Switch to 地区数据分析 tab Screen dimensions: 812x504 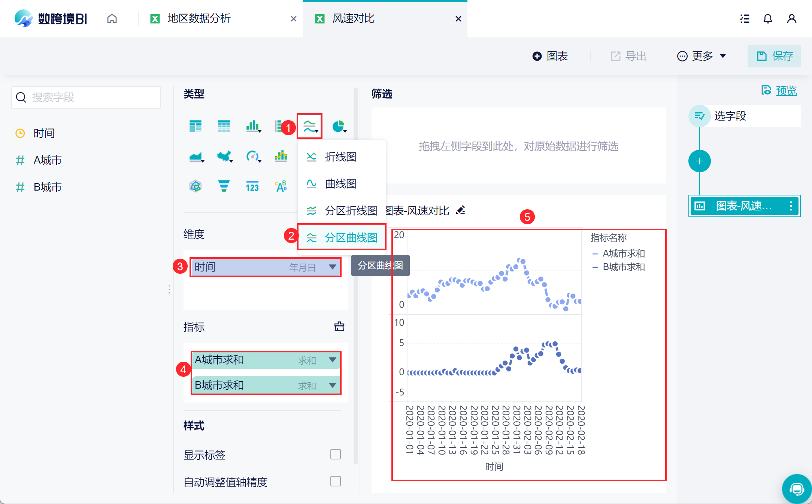[x=199, y=19]
